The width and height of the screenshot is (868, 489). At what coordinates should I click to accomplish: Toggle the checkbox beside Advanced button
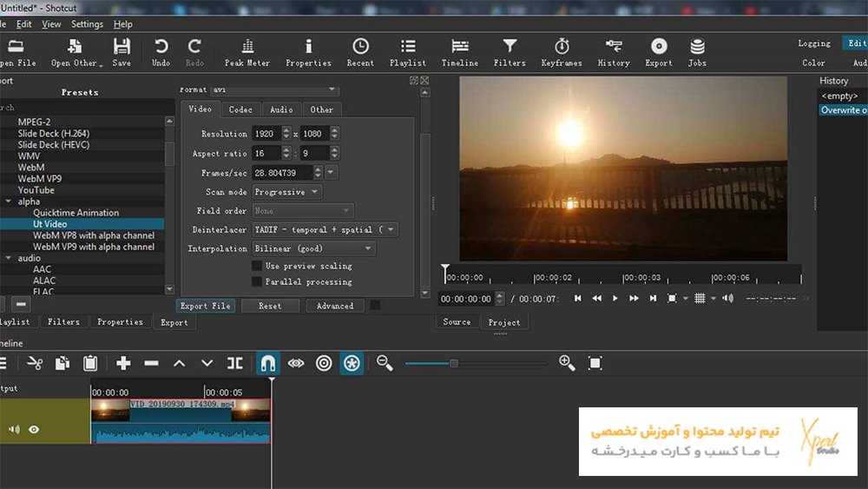click(375, 305)
